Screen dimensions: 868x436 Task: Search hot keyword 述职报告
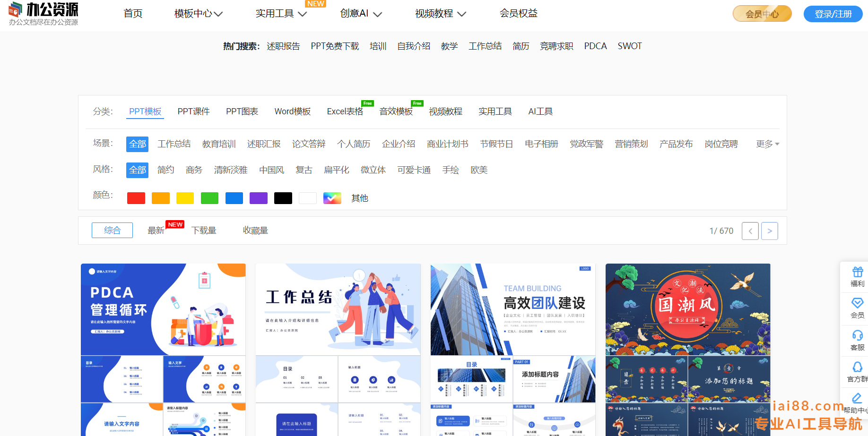[283, 46]
